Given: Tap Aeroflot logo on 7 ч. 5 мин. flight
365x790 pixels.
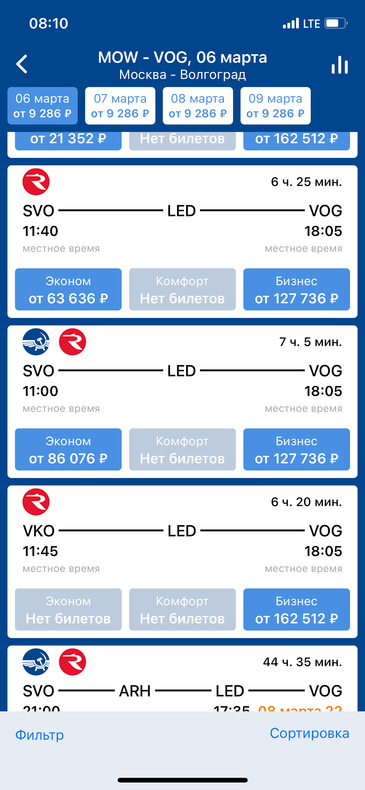Looking at the screenshot, I should pyautogui.click(x=36, y=342).
